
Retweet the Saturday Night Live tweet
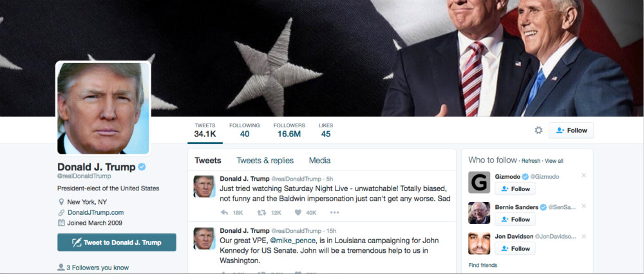261,212
